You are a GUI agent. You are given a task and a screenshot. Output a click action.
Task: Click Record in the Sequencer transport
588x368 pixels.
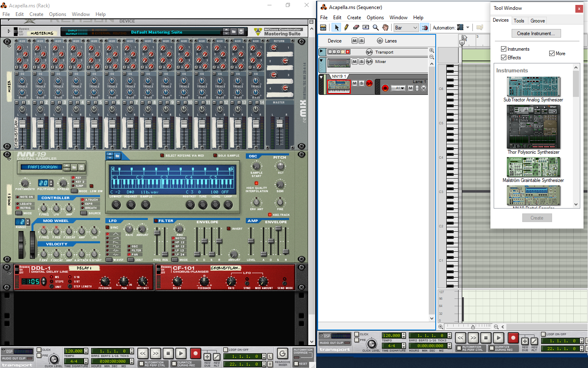tap(513, 338)
